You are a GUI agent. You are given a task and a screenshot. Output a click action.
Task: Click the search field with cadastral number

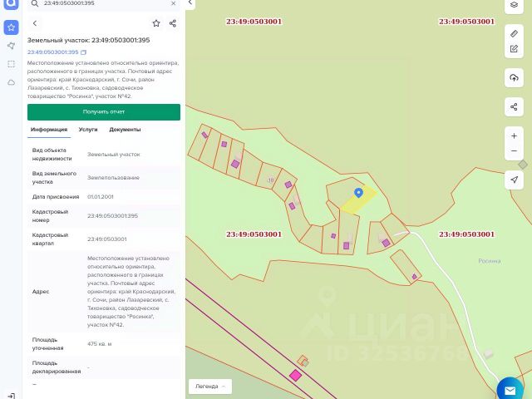104,3
